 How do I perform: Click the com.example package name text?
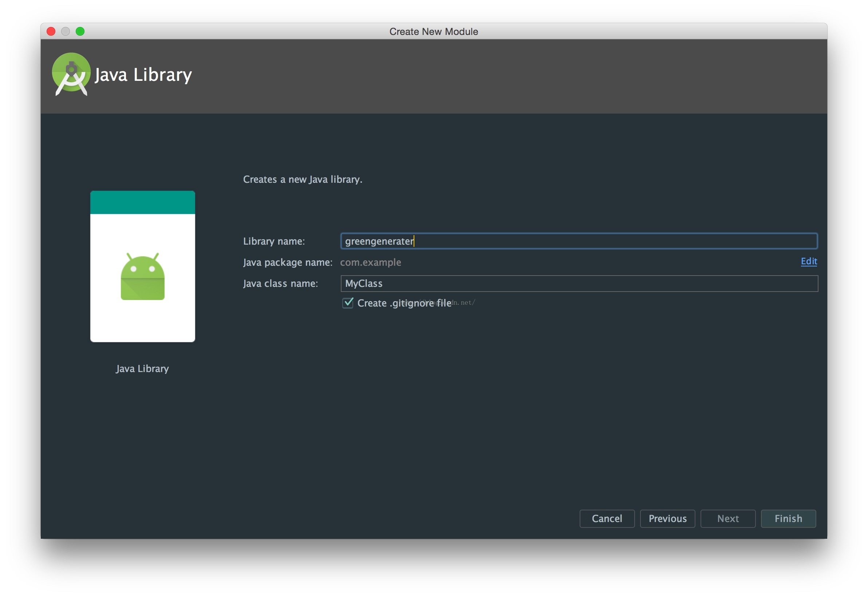click(370, 262)
